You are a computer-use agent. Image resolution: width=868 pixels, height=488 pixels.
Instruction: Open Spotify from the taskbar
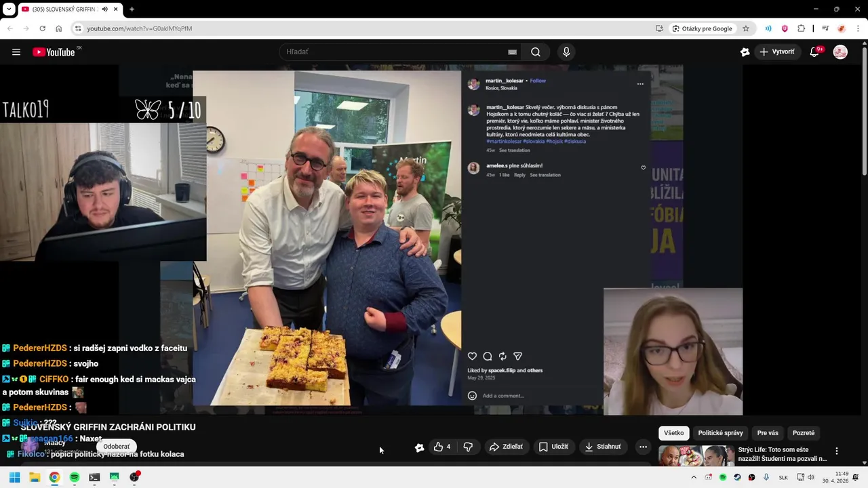(x=75, y=477)
